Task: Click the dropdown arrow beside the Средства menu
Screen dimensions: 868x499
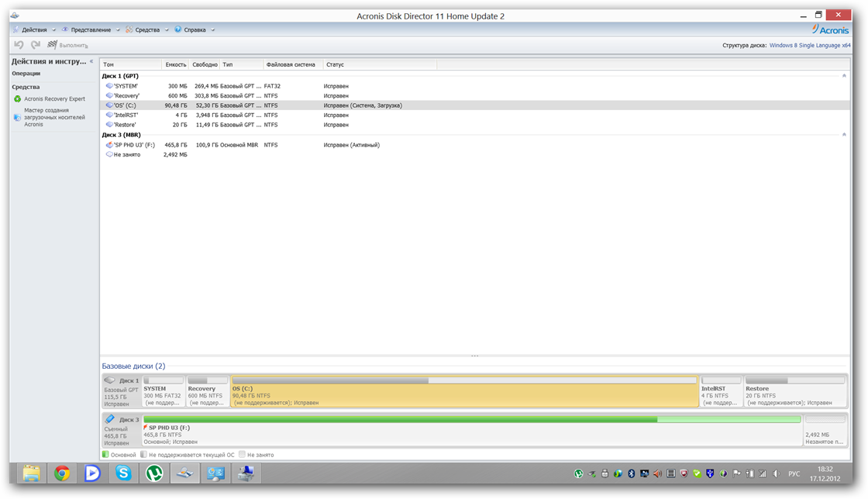Action: (x=166, y=30)
